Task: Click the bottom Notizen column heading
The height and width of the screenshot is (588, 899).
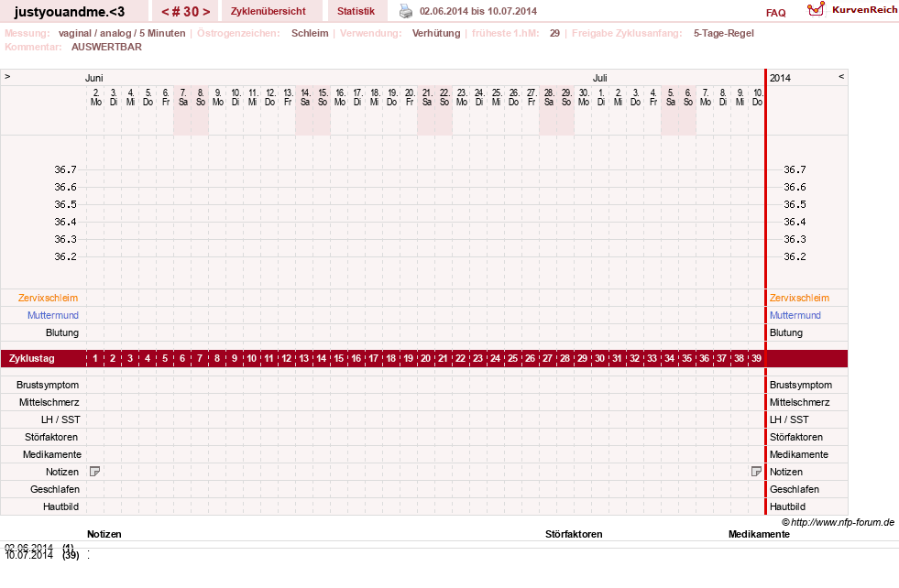Action: point(104,534)
